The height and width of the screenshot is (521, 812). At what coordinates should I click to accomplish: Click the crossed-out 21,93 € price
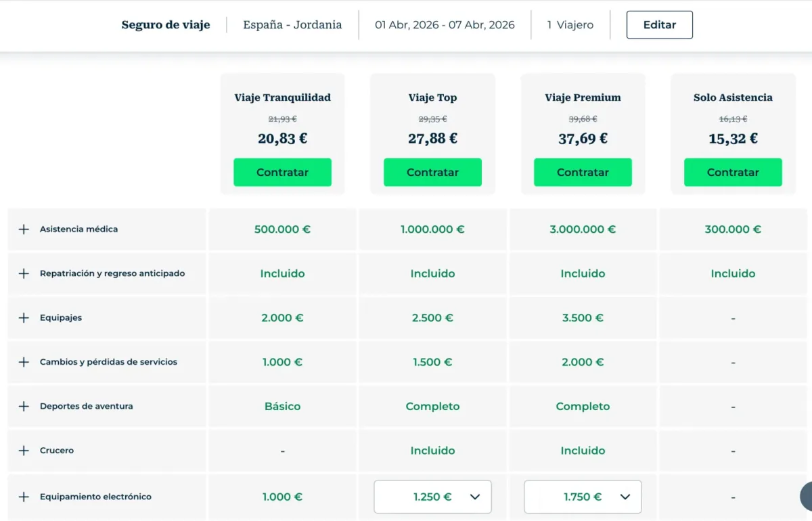tap(283, 119)
